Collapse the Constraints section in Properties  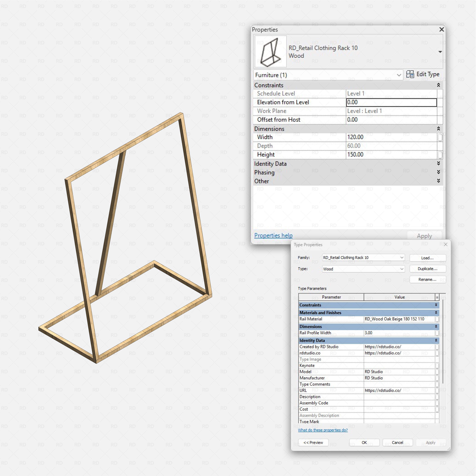(439, 85)
